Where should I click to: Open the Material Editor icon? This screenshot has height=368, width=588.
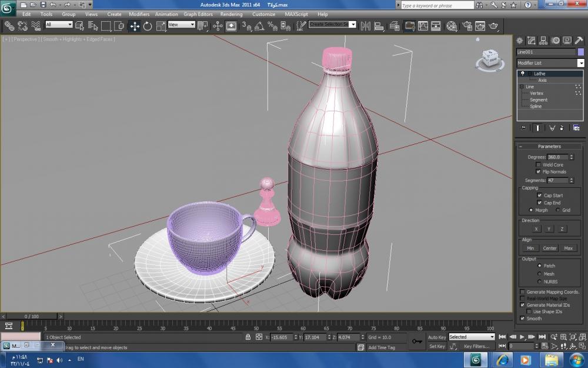pyautogui.click(x=452, y=25)
